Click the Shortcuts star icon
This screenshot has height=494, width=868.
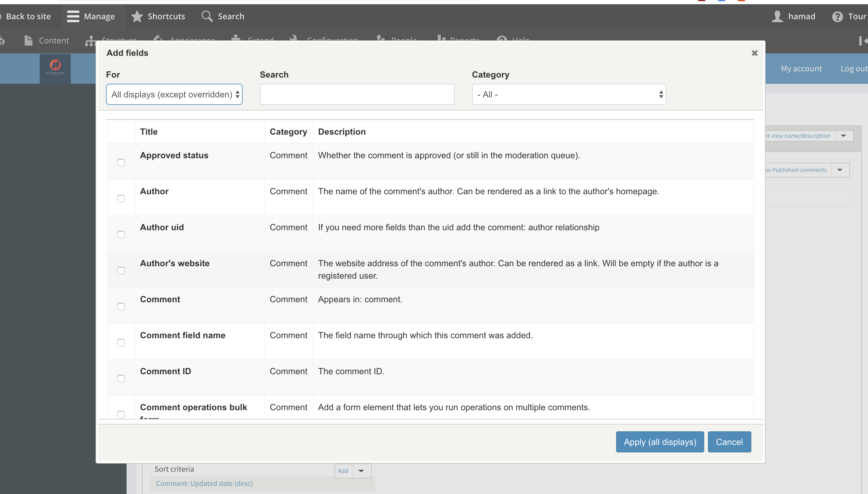pos(137,16)
